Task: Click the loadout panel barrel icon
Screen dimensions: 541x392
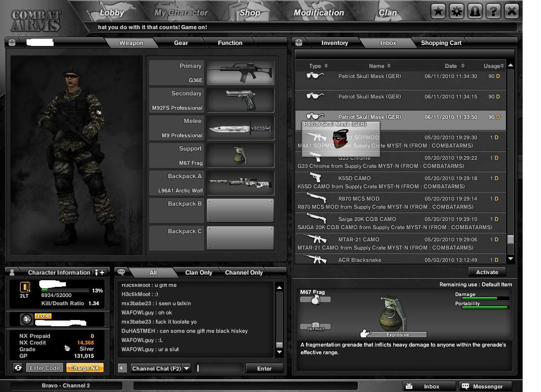Action: click(12, 42)
